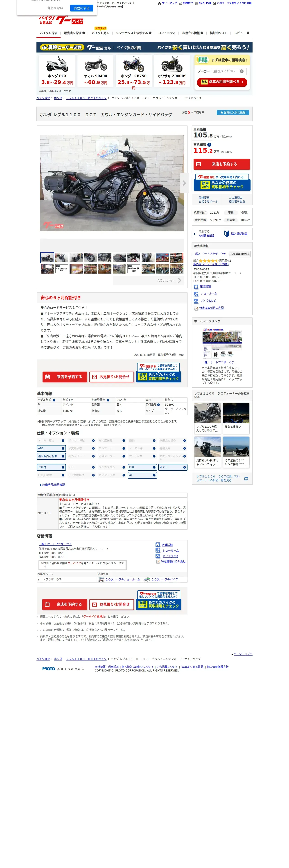The height and width of the screenshot is (868, 289).
Task: Open 販売店レビューを見る(39件) link
Action: 211,264
